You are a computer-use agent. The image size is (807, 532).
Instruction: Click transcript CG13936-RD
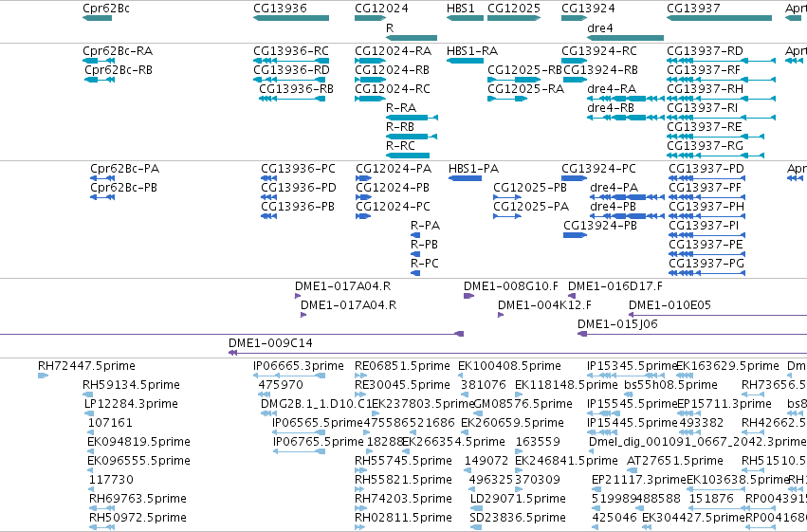[x=289, y=80]
